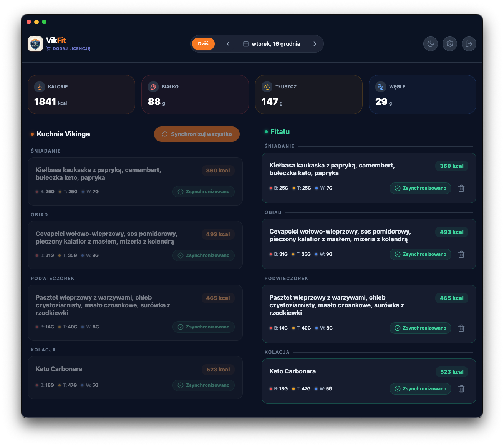Click the DODAJ LICENCJĘ link
The width and height of the screenshot is (504, 446).
coord(71,48)
